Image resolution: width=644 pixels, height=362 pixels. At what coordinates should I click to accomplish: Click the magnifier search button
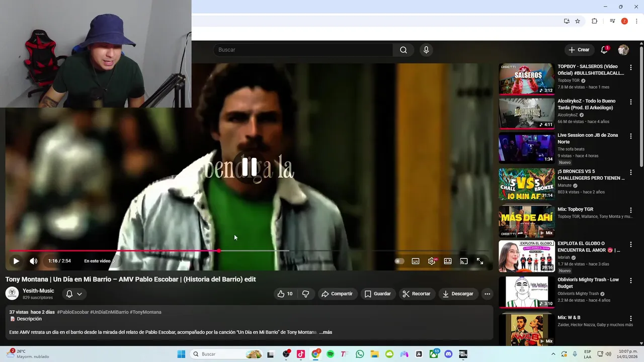(404, 50)
